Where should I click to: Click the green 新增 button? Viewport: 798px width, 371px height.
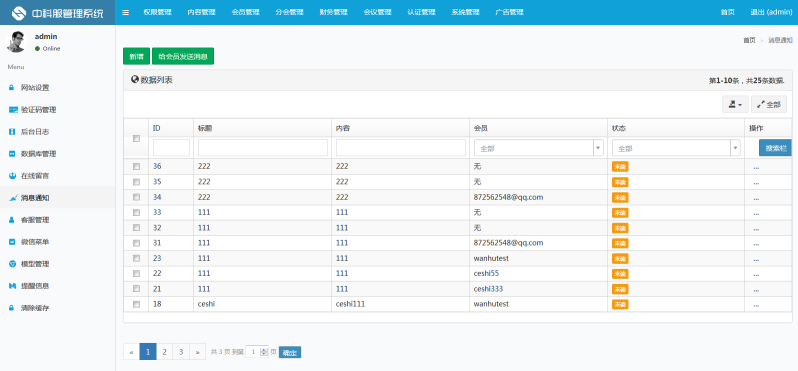136,56
